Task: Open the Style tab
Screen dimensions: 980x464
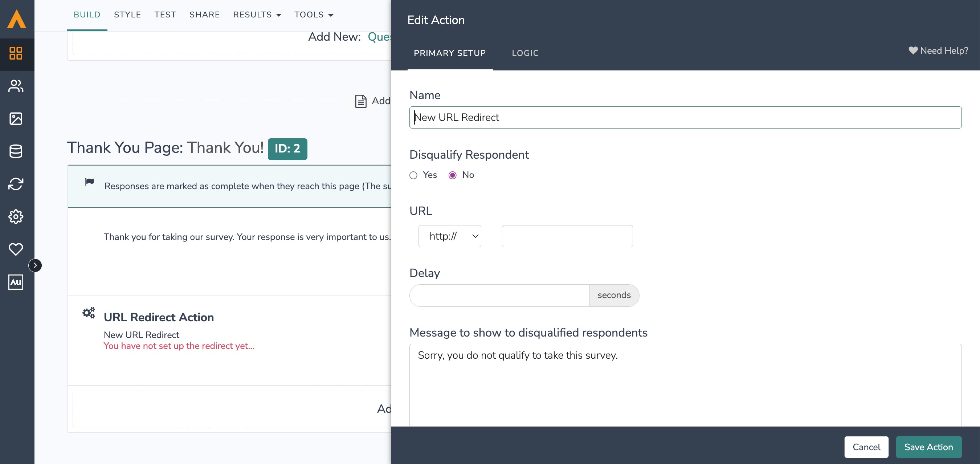Action: coord(127,15)
